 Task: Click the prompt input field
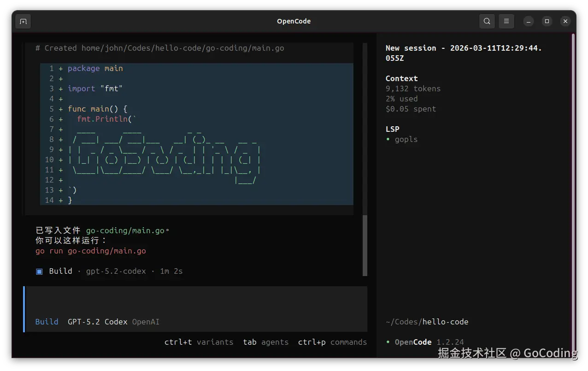[x=196, y=302]
